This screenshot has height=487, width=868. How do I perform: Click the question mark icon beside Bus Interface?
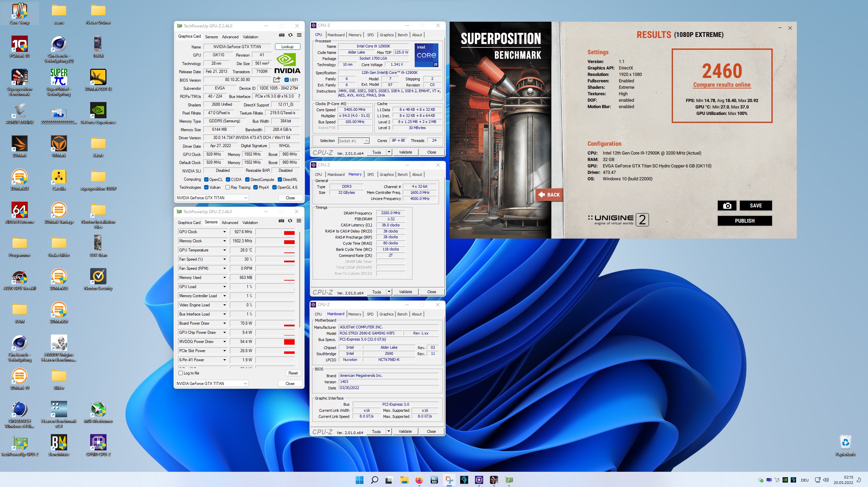click(299, 96)
